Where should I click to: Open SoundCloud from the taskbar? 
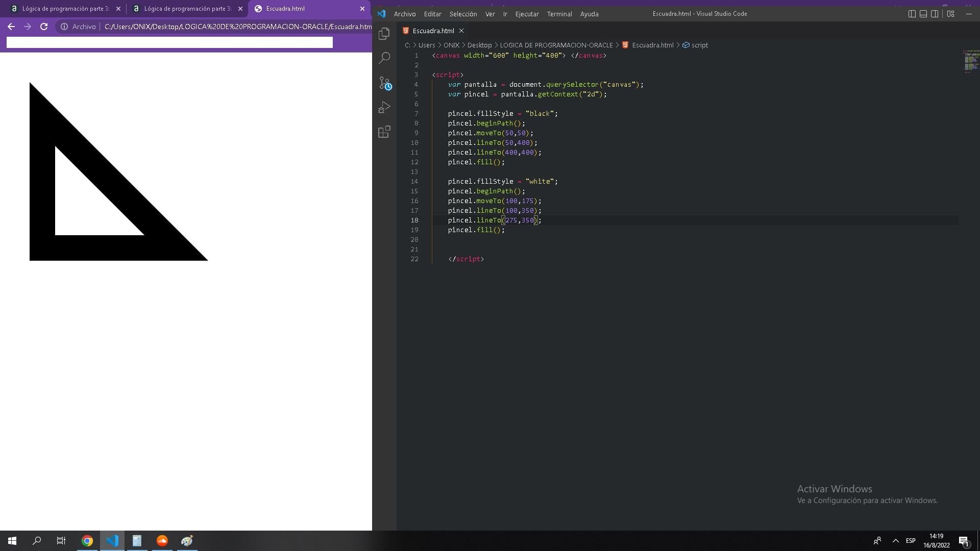[162, 541]
